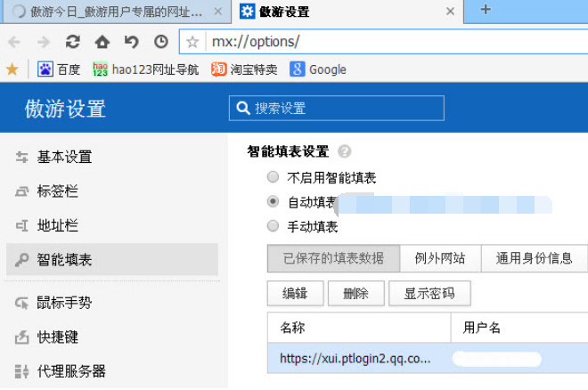Click the 智能填表设置 heading
This screenshot has width=588, height=390.
point(288,151)
